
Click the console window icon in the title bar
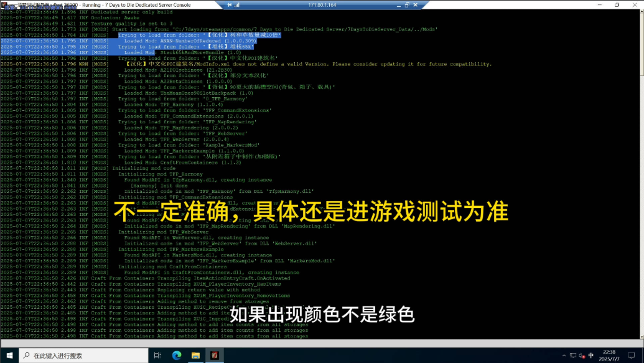click(x=3, y=4)
